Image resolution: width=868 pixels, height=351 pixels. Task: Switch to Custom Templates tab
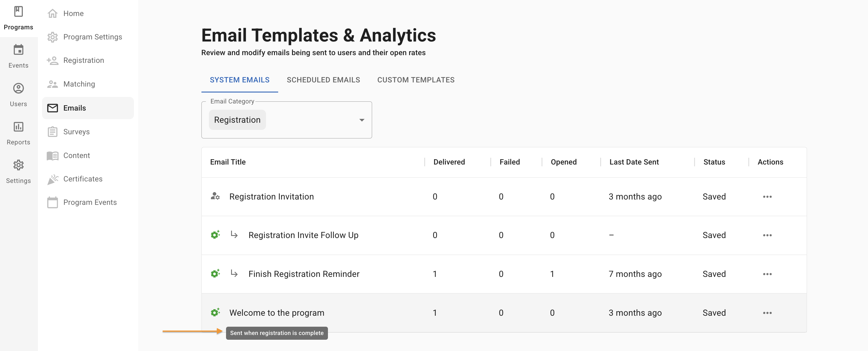415,80
